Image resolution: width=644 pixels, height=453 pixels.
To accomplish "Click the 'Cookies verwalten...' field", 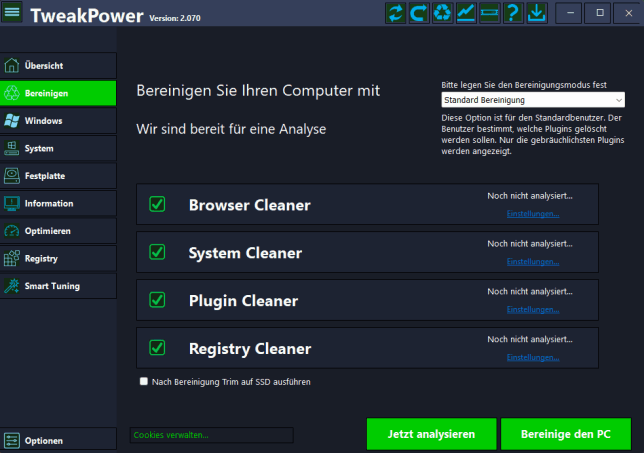I will [211, 435].
